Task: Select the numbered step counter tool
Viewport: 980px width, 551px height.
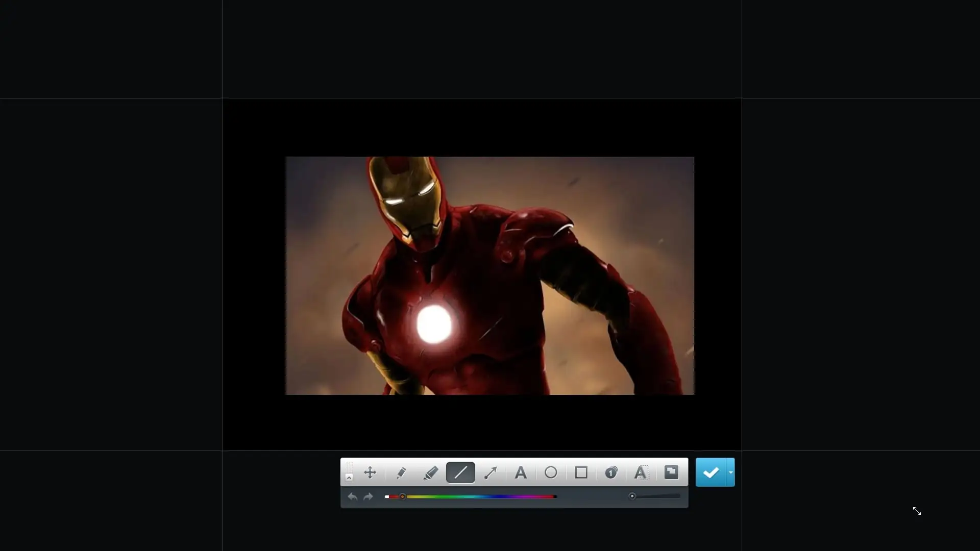Action: click(611, 472)
